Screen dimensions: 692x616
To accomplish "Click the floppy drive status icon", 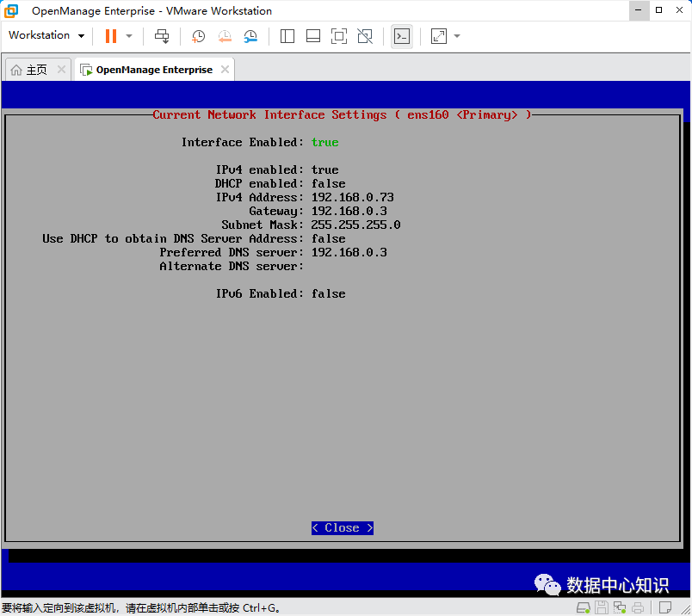I will [601, 607].
